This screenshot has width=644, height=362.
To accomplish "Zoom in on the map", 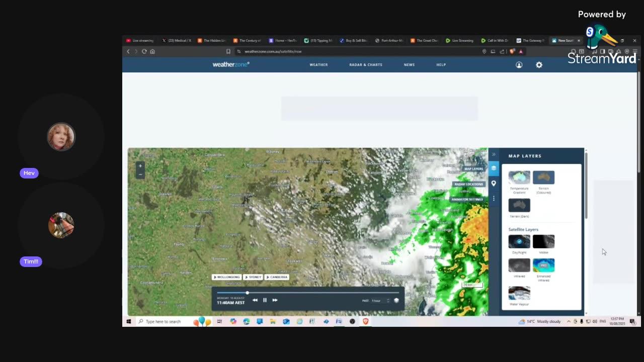I will coord(140,166).
